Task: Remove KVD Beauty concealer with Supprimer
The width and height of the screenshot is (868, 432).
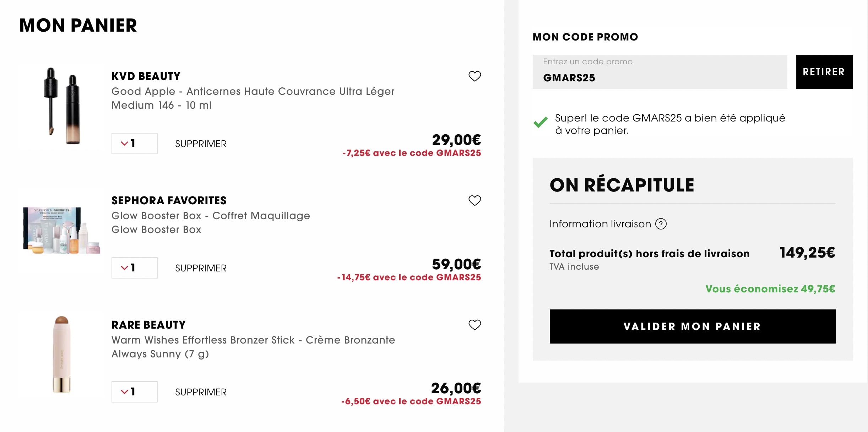Action: coord(201,144)
